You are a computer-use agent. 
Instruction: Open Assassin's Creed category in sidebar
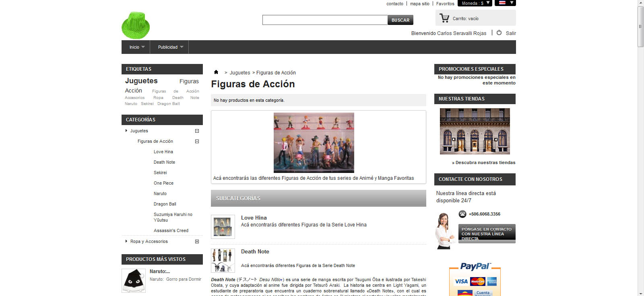[171, 230]
